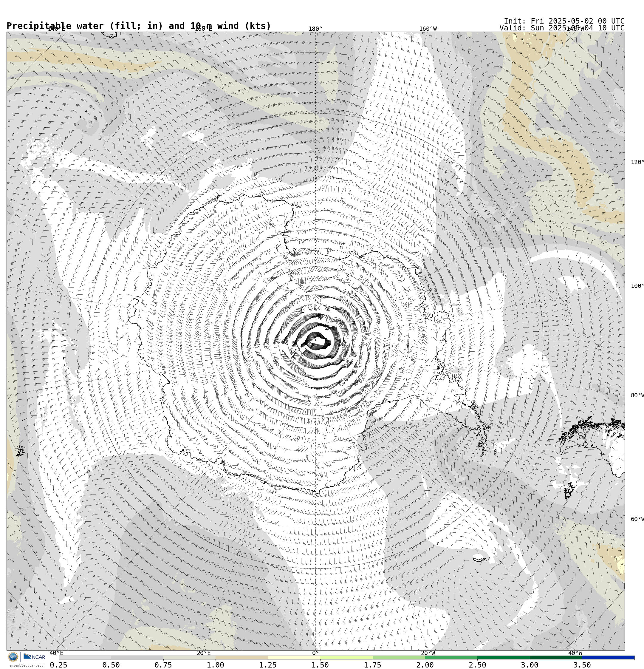Click the 40°E longitude label at bottom
The image size is (644, 669).
(x=56, y=653)
